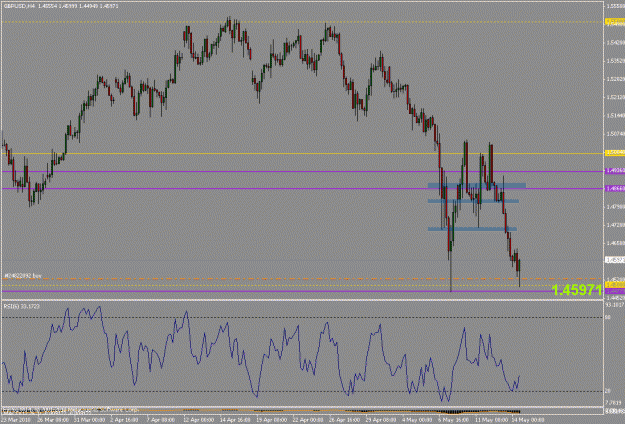Click the 4 May 00:00 date label
This screenshot has width=625, height=424.
click(x=419, y=420)
